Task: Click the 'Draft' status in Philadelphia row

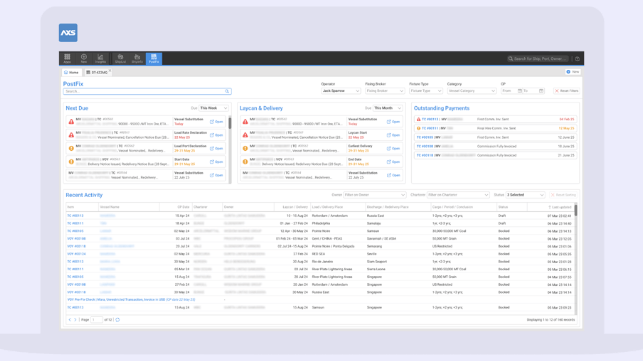Action: 502,224
